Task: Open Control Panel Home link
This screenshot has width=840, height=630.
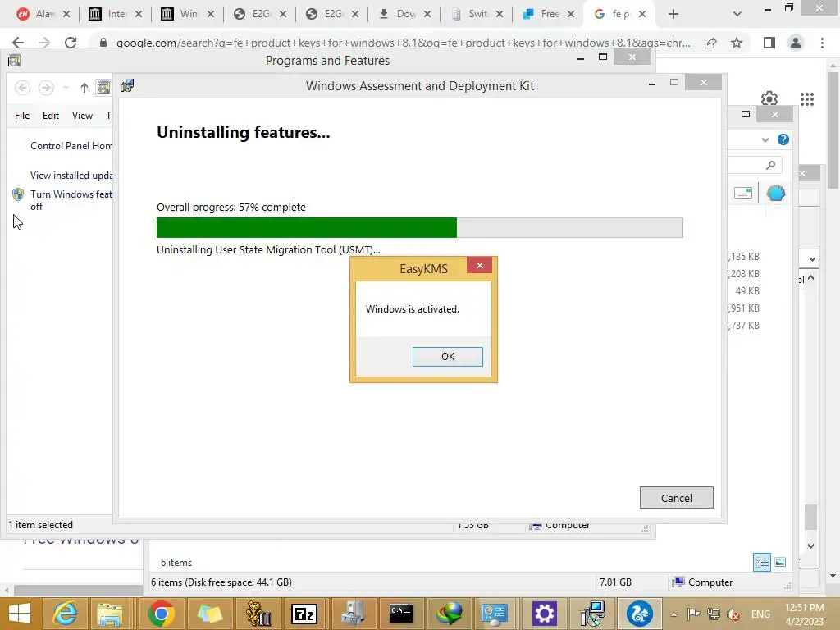Action: click(71, 146)
